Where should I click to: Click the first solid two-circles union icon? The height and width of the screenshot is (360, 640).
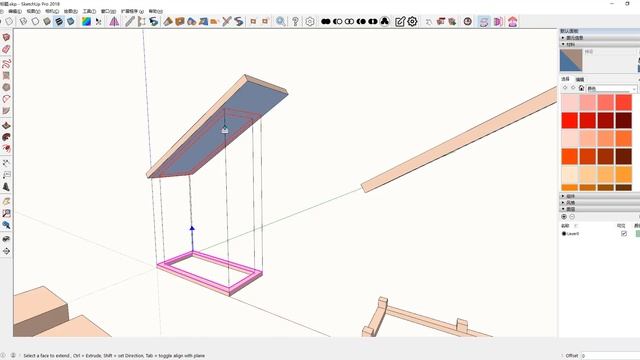pyautogui.click(x=325, y=21)
